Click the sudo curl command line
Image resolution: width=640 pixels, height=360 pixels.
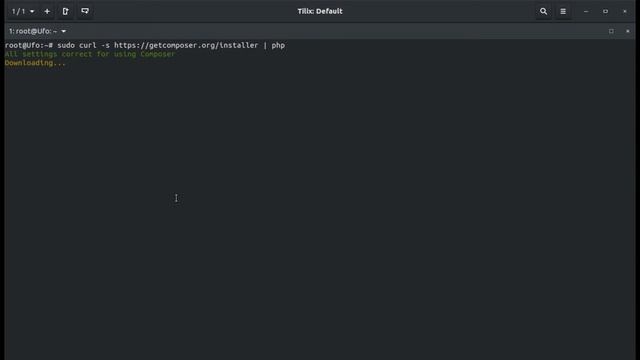pos(145,45)
